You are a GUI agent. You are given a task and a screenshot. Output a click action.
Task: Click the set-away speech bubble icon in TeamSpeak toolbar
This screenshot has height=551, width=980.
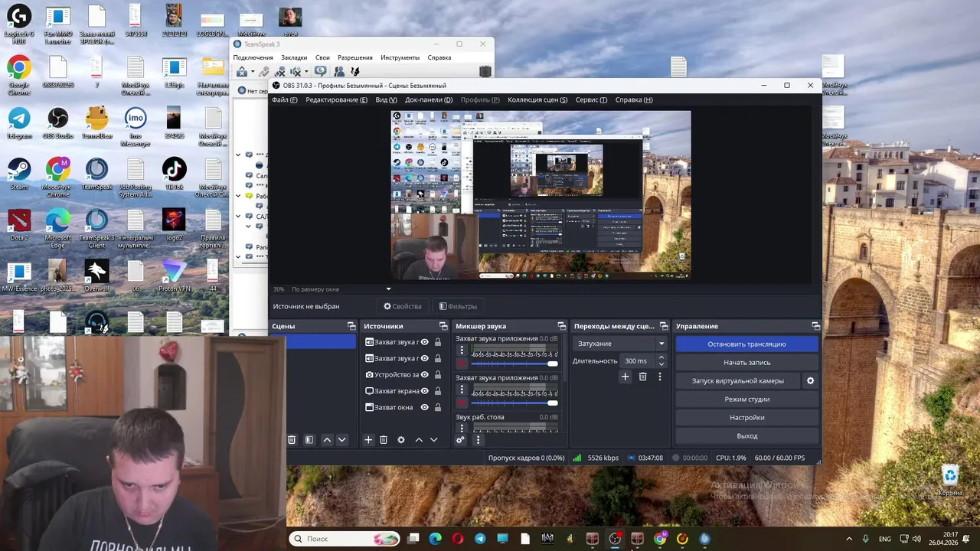[x=320, y=71]
